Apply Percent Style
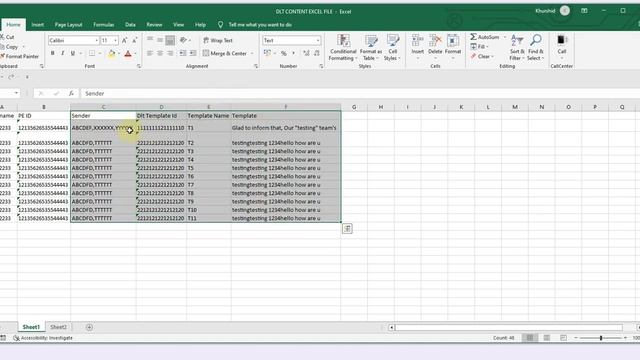Image resolution: width=640 pixels, height=360 pixels. (284, 53)
